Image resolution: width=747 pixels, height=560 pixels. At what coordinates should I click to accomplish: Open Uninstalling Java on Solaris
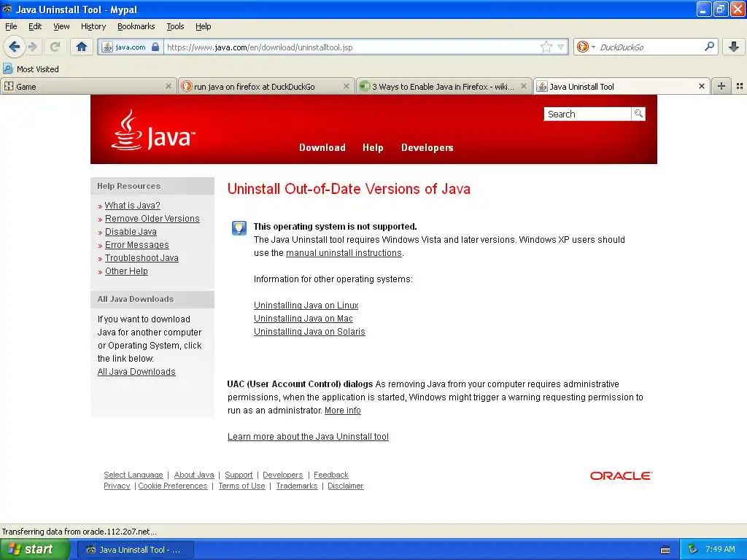[x=309, y=332]
